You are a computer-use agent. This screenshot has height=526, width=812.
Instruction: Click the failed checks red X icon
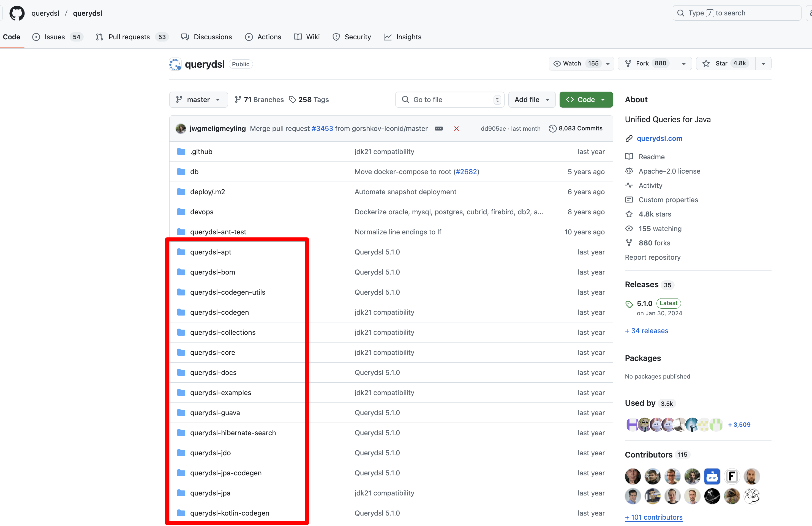click(x=456, y=128)
